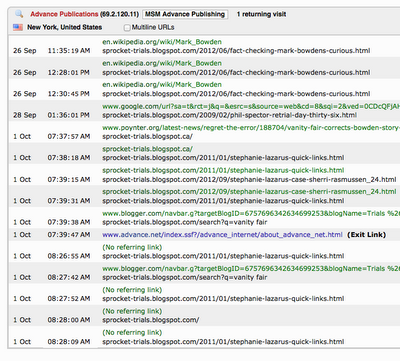Image resolution: width=400 pixels, height=361 pixels.
Task: Open sprocket-trials.blogspot.ca page at 07:37:57 AM
Action: (147, 136)
